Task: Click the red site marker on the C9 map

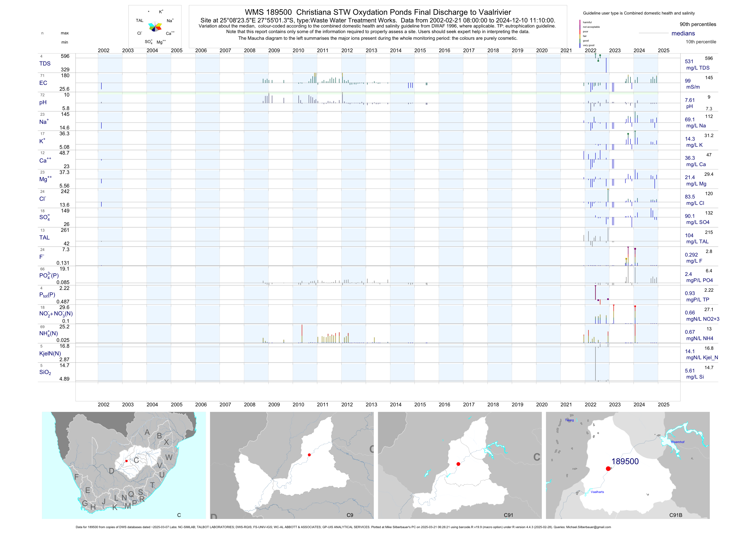Action: [309, 455]
